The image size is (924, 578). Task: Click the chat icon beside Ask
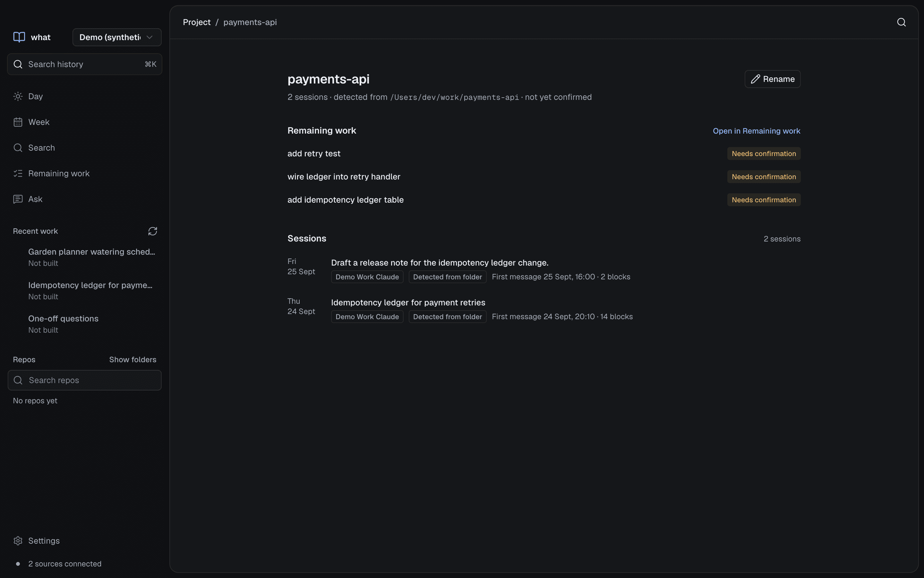[x=18, y=199]
